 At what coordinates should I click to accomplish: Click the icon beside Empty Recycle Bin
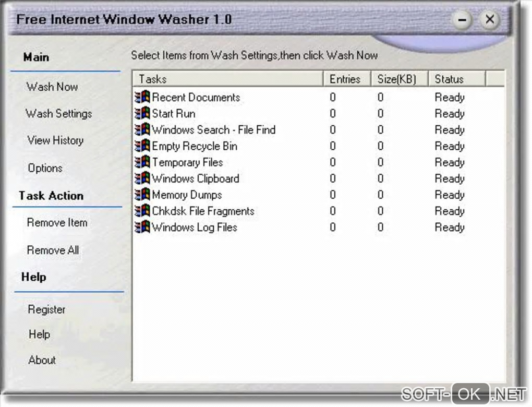(x=142, y=146)
